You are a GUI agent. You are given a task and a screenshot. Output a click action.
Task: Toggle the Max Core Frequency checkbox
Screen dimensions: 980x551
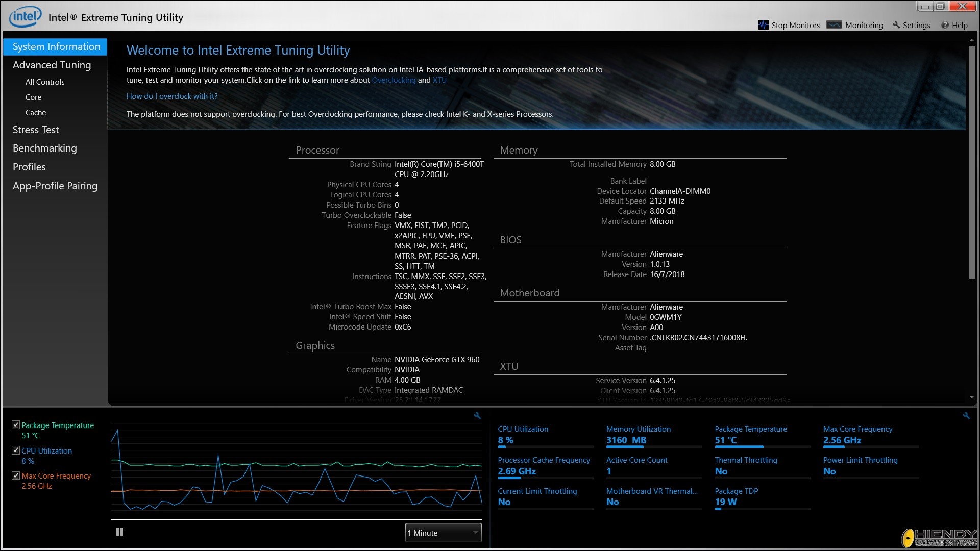pyautogui.click(x=15, y=475)
